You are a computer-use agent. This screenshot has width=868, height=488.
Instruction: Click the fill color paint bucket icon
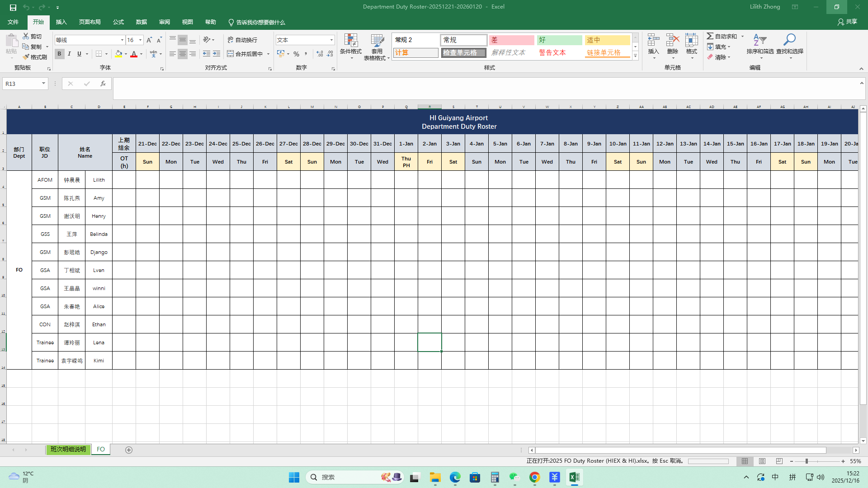tap(118, 54)
